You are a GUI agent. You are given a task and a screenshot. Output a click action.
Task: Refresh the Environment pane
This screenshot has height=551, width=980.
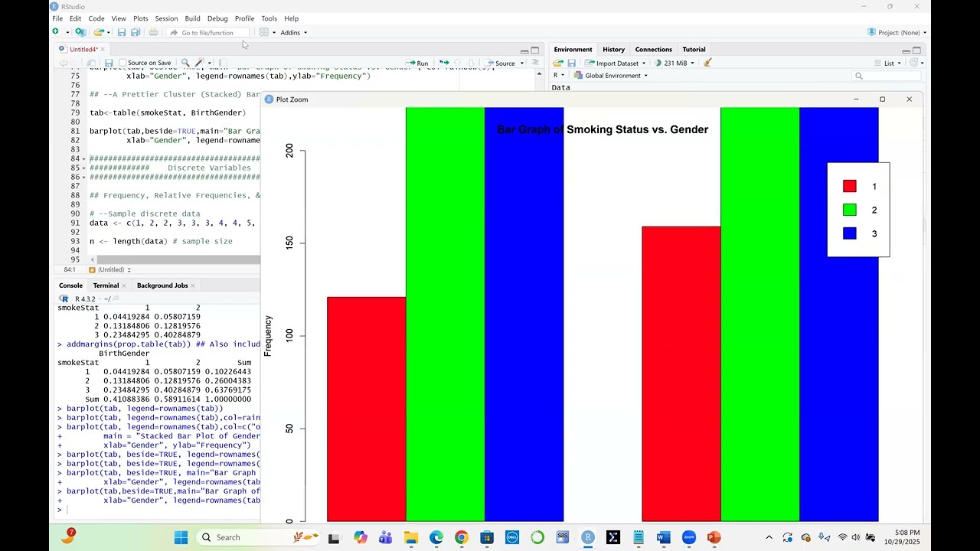(x=914, y=63)
